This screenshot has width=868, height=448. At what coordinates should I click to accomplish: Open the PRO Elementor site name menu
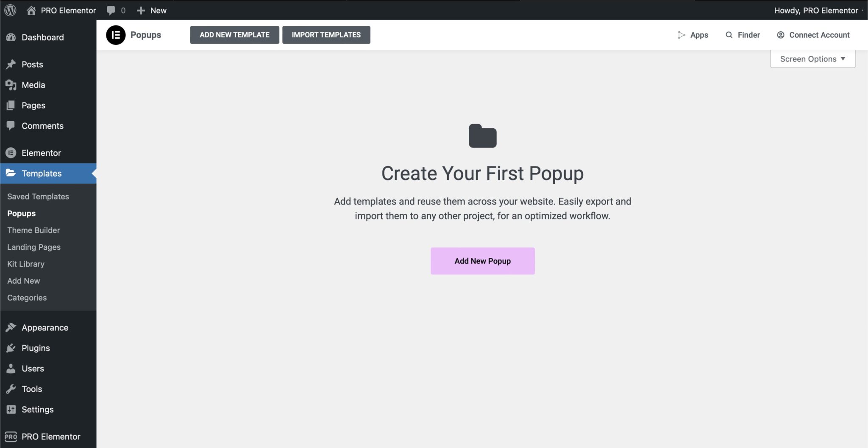(61, 11)
